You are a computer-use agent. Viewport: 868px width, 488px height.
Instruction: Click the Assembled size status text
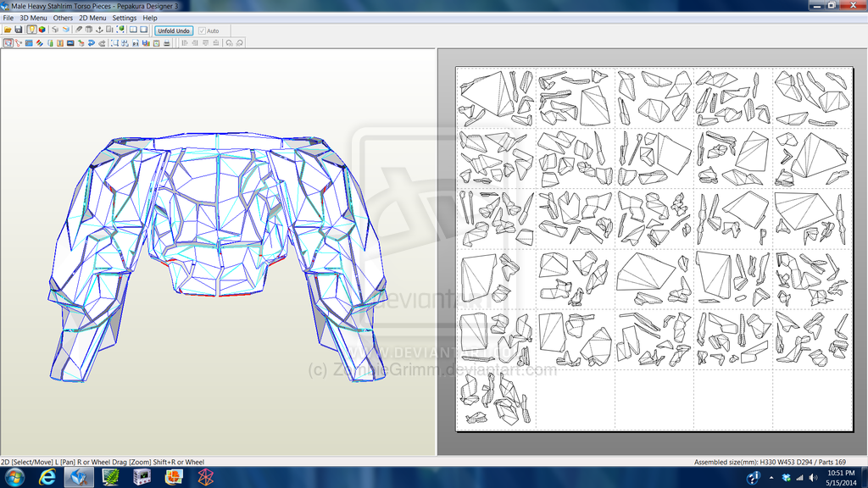770,462
